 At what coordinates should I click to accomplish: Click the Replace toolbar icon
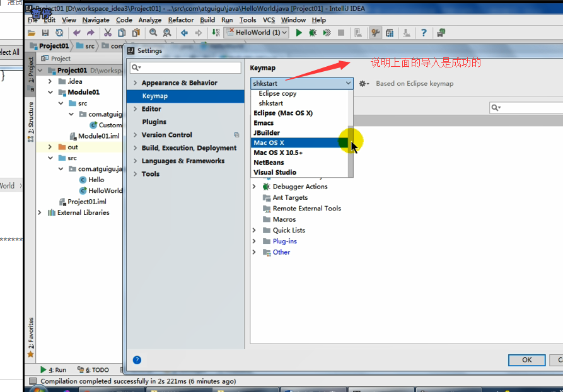click(167, 33)
